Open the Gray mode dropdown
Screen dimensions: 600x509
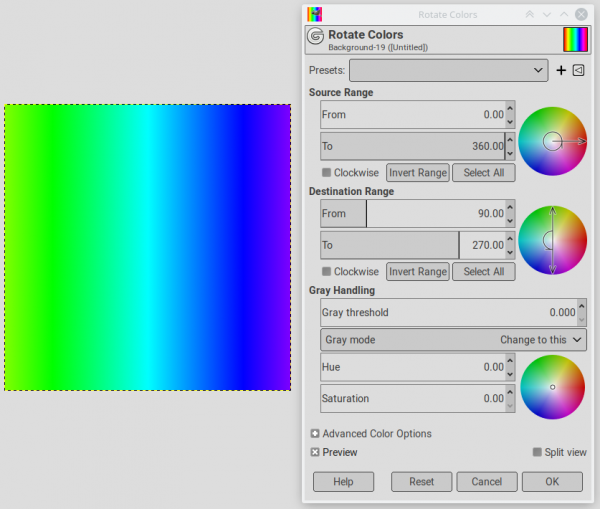453,340
